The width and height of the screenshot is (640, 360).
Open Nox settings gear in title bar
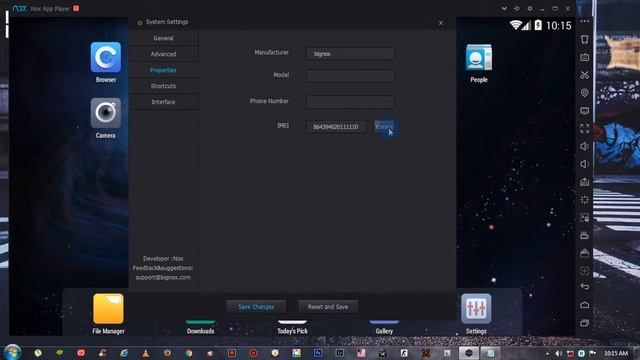530,9
